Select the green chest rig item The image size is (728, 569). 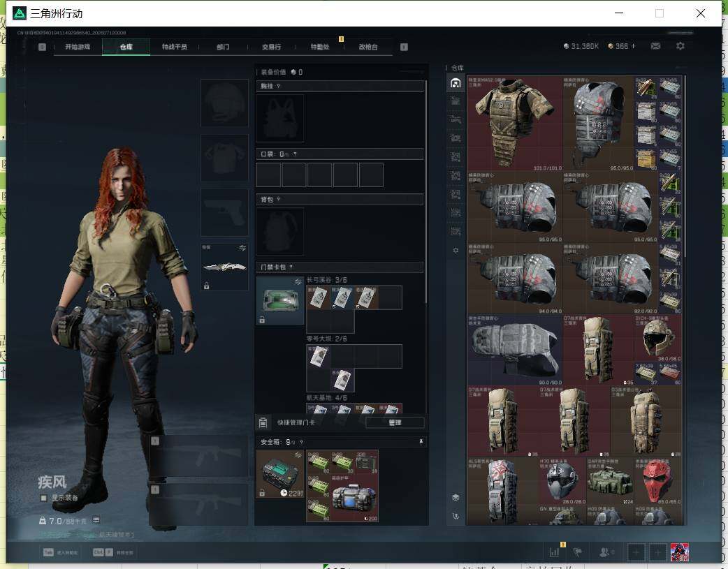pos(610,481)
